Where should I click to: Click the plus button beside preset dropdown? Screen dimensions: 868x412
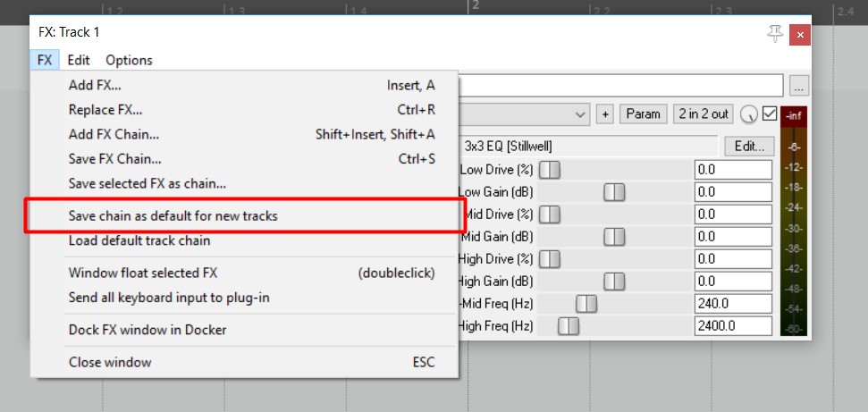point(604,114)
